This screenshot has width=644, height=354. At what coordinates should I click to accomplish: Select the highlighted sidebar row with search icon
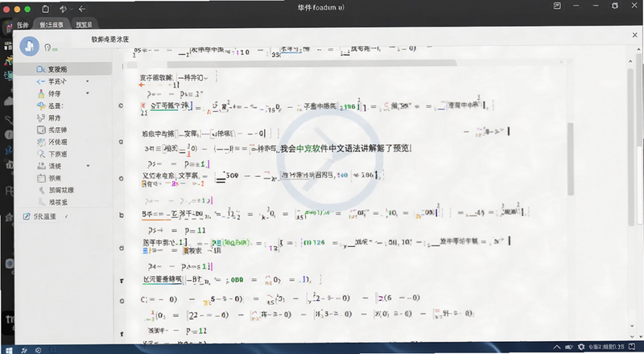coord(63,69)
